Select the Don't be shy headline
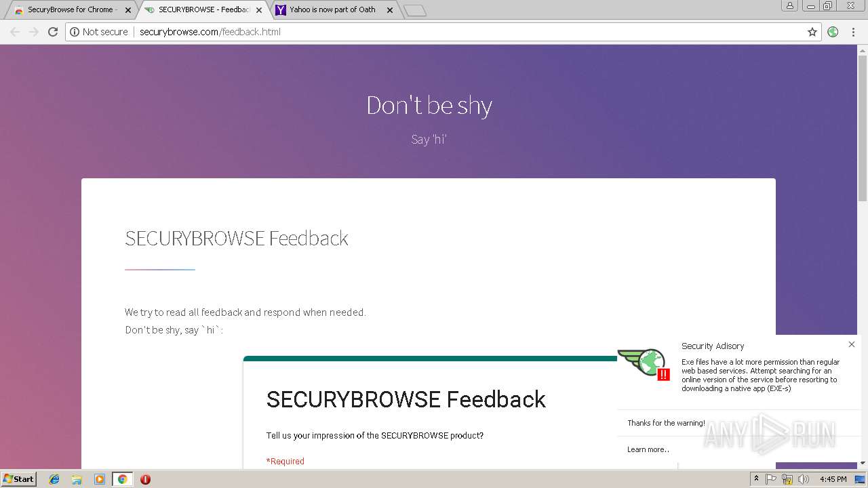Screen dimensions: 868x488 (429, 105)
